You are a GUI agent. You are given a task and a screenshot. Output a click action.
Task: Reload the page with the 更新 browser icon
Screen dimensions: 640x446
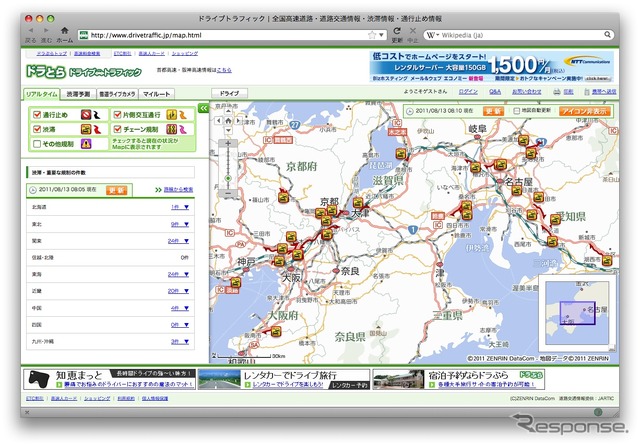[x=397, y=31]
